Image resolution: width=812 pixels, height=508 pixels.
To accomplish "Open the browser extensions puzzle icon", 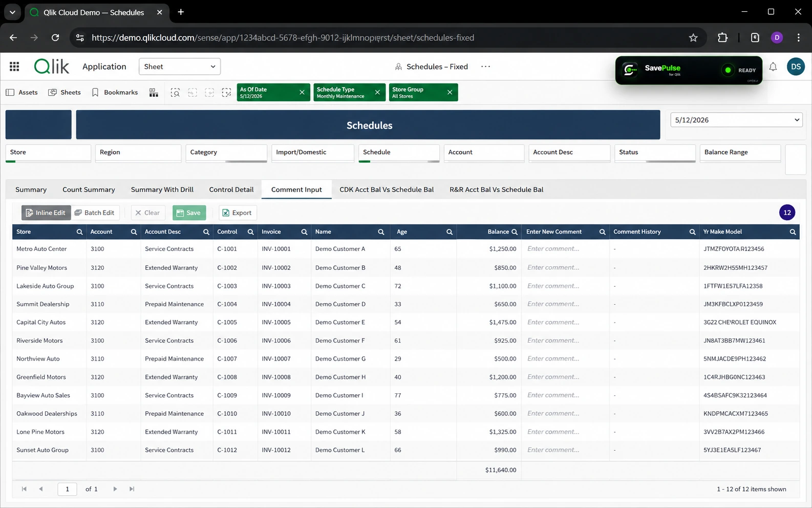I will coord(722,38).
